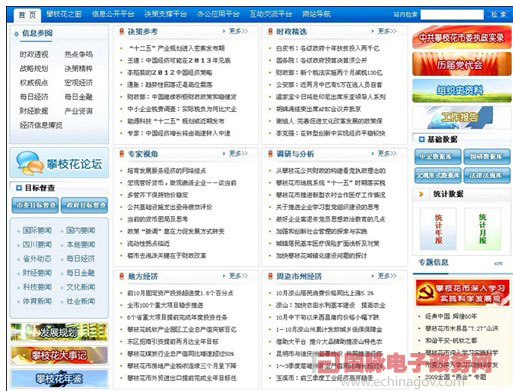Viewport: 513px width, 391px height.
Task: Open the 科技要闻 news link
Action: pyautogui.click(x=37, y=287)
